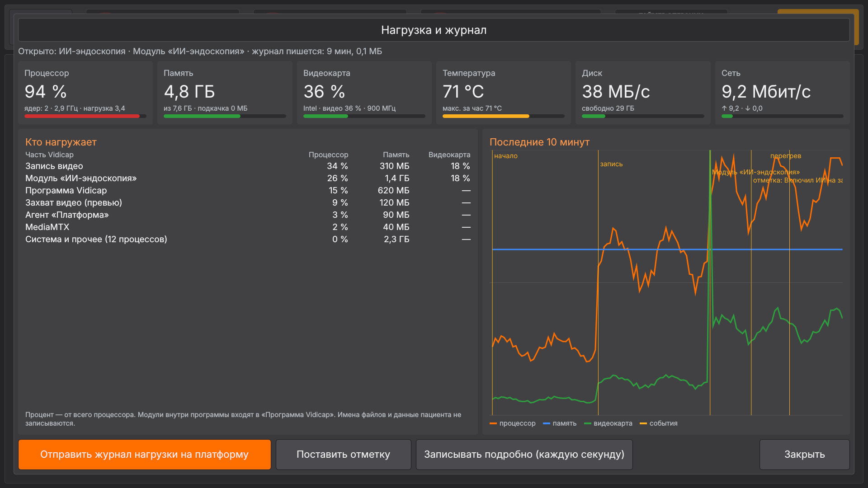The width and height of the screenshot is (868, 488).
Task: Open the Процессор 94 % card
Action: tap(85, 93)
